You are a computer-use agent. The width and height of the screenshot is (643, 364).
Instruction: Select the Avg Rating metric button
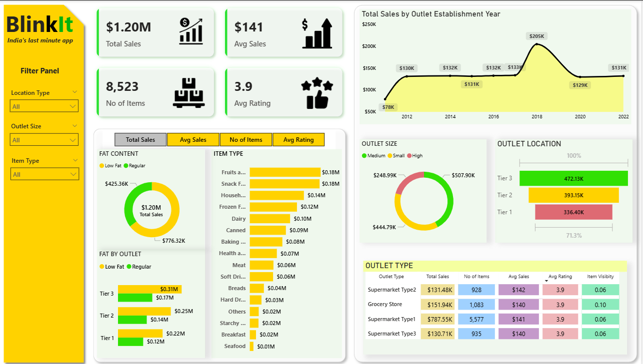pos(298,140)
